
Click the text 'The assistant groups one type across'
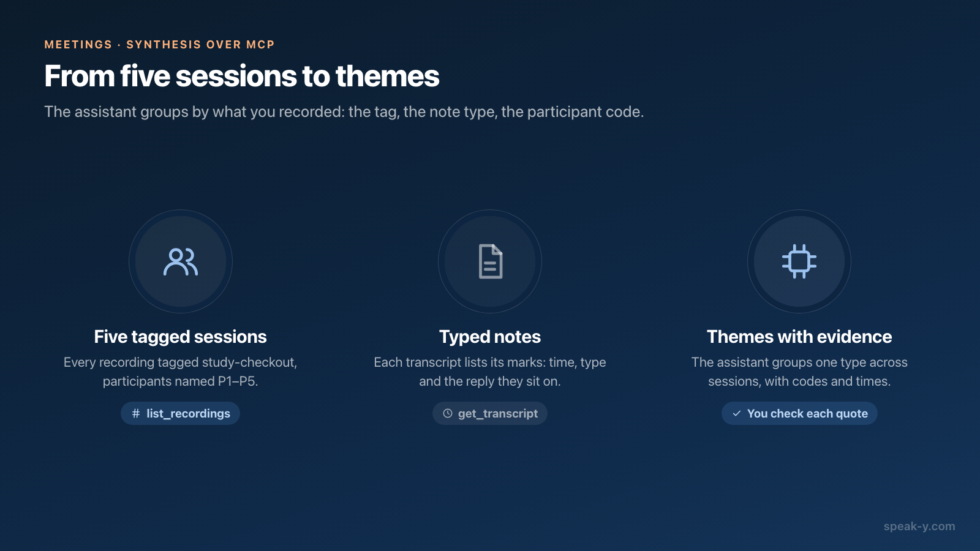[x=799, y=362]
